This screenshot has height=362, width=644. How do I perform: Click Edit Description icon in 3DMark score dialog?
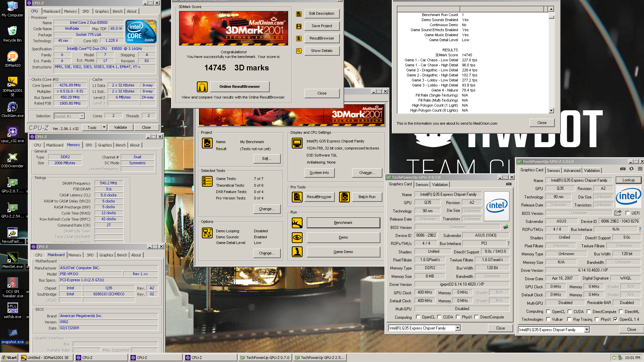(299, 14)
